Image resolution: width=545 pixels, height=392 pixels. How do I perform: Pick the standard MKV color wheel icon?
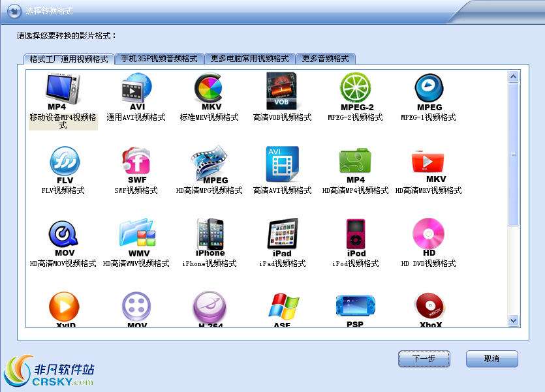pos(210,91)
